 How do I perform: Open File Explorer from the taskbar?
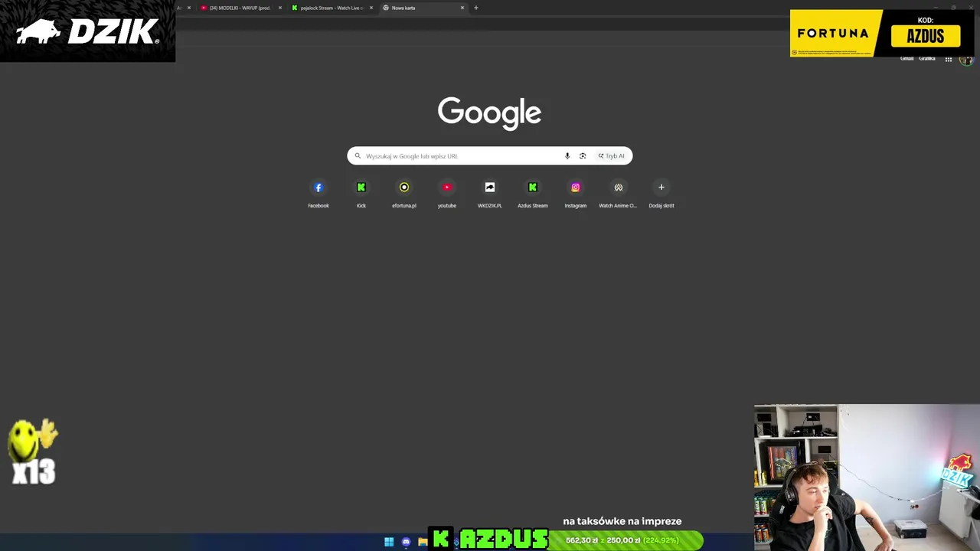coord(423,542)
